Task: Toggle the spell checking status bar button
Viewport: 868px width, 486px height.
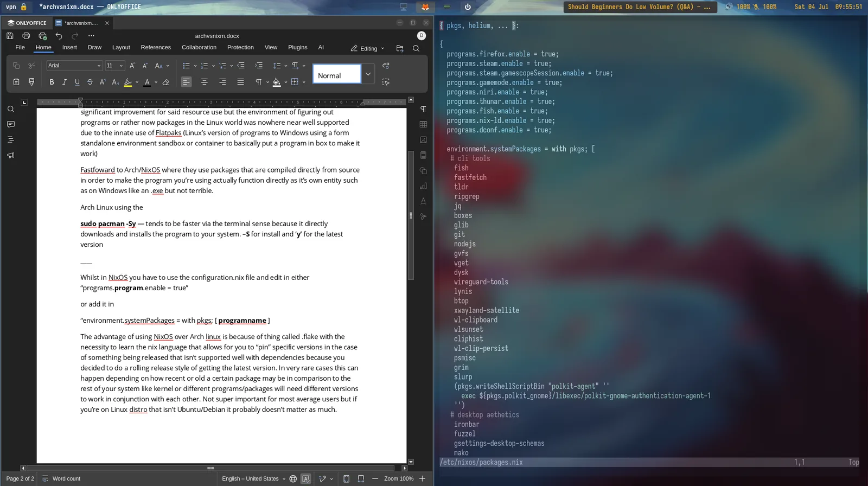Action: pyautogui.click(x=306, y=478)
